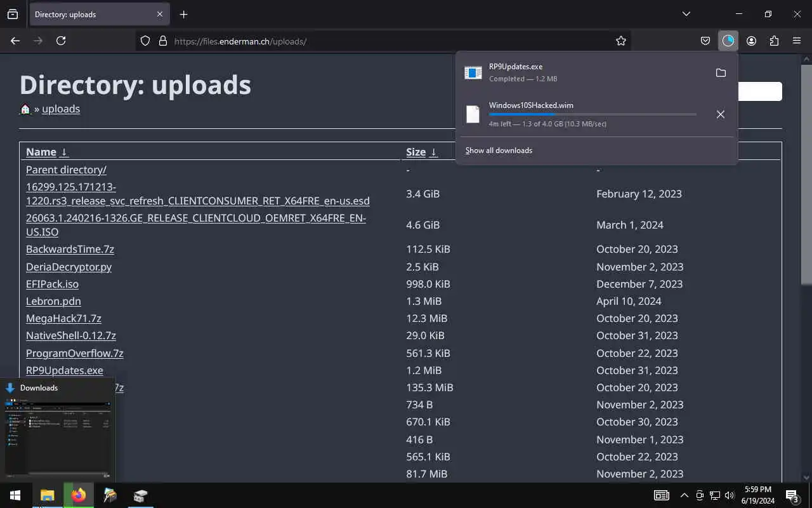Screen dimensions: 812x508
Task: Open the Extensions puzzle icon
Action: click(x=774, y=41)
